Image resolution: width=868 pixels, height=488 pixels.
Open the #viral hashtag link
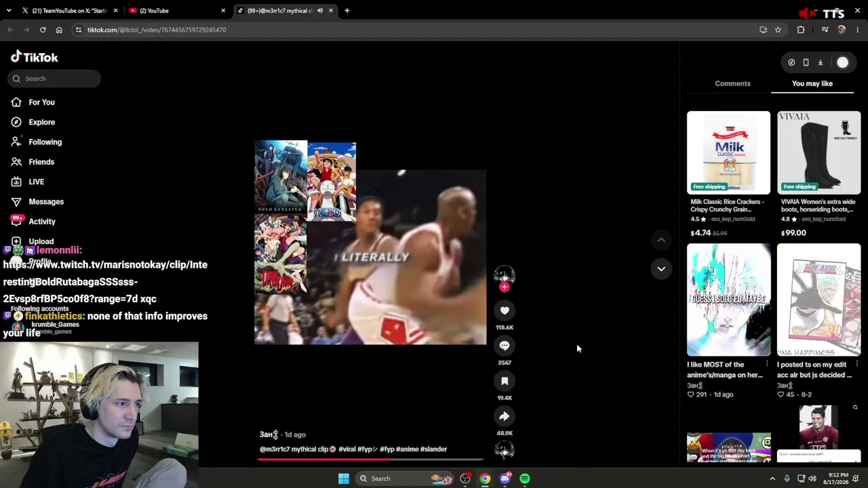[x=347, y=449]
